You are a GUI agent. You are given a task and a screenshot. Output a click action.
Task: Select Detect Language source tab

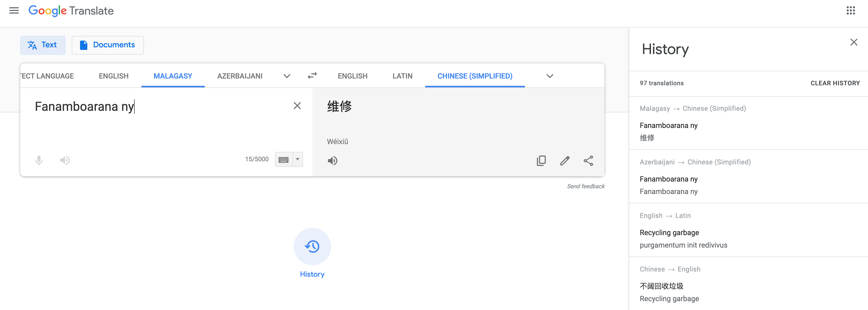[x=47, y=76]
